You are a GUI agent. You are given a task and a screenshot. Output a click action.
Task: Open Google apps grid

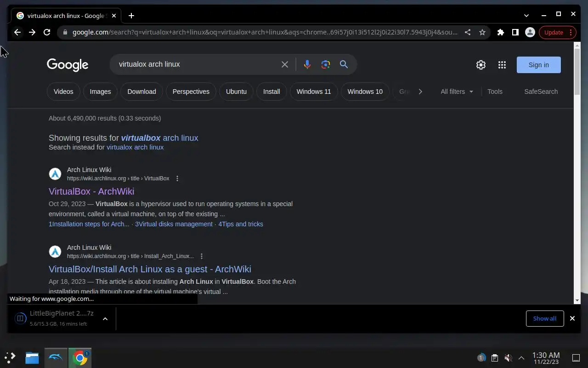(x=502, y=65)
